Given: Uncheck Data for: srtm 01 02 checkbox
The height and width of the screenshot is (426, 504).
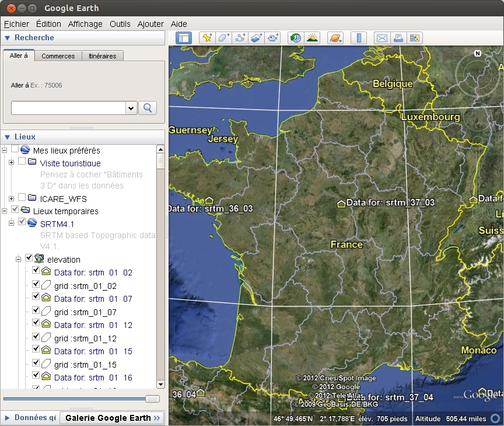Looking at the screenshot, I should [36, 270].
